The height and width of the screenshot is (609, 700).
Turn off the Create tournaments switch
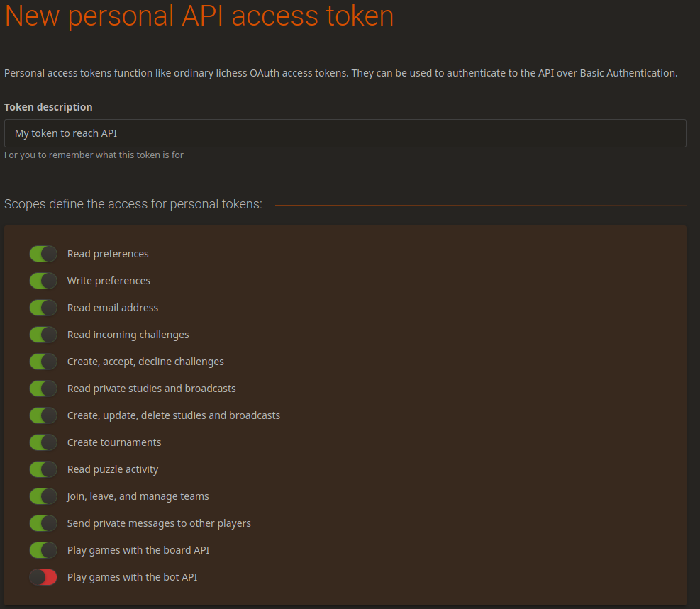click(43, 442)
